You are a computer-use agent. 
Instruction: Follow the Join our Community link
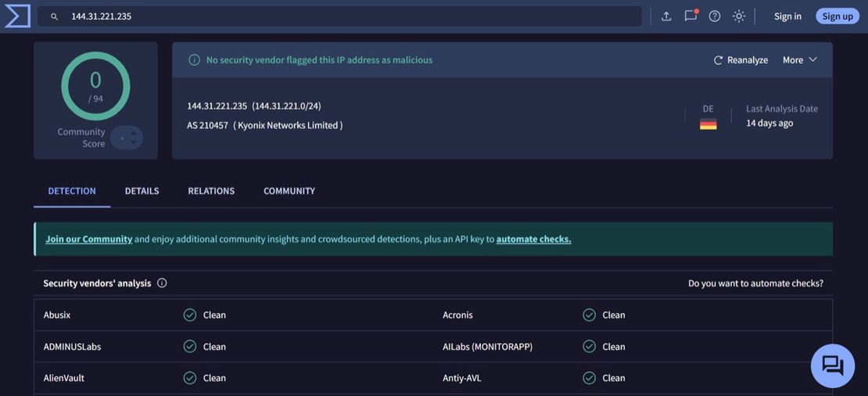point(88,239)
